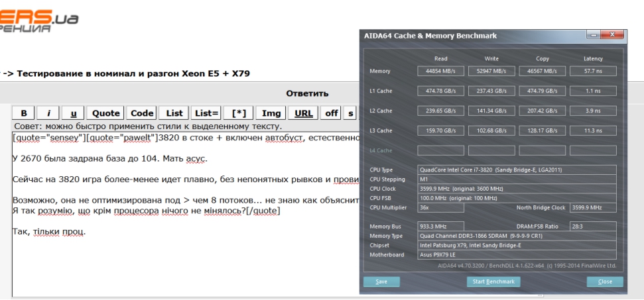Screen dimensions: 644x300
Task: Click the off formatting button
Action: [331, 113]
